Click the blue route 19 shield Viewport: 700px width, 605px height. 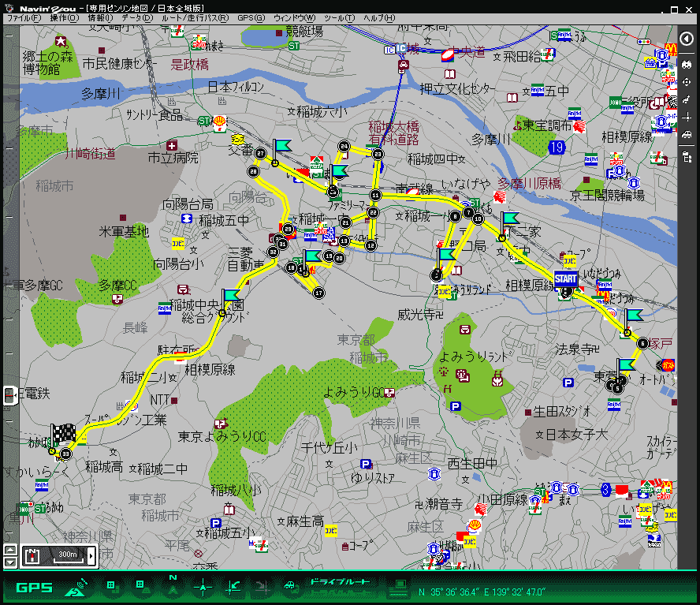557,147
